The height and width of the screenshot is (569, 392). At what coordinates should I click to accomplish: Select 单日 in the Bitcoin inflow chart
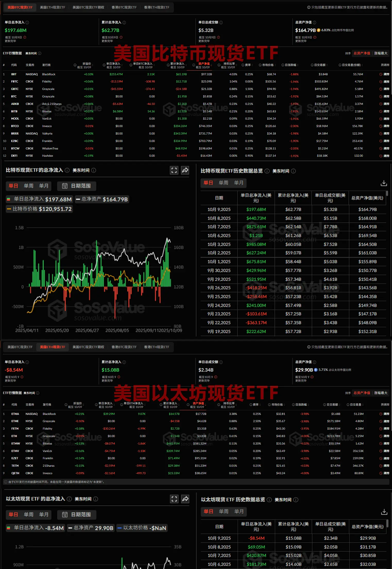point(13,186)
